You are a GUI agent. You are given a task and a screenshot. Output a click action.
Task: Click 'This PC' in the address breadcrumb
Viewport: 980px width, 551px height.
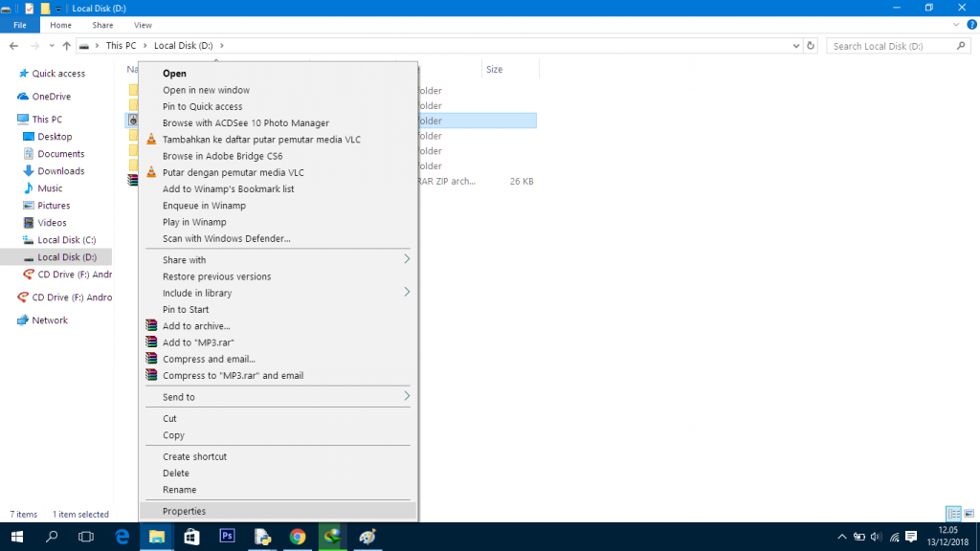point(121,45)
